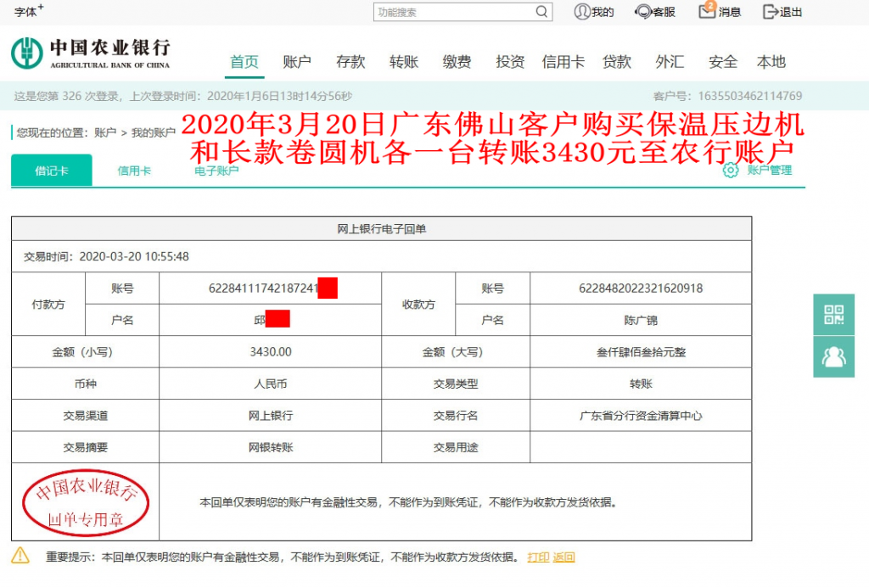Open the 转账 transfer menu
This screenshot has height=588, width=869.
[402, 61]
